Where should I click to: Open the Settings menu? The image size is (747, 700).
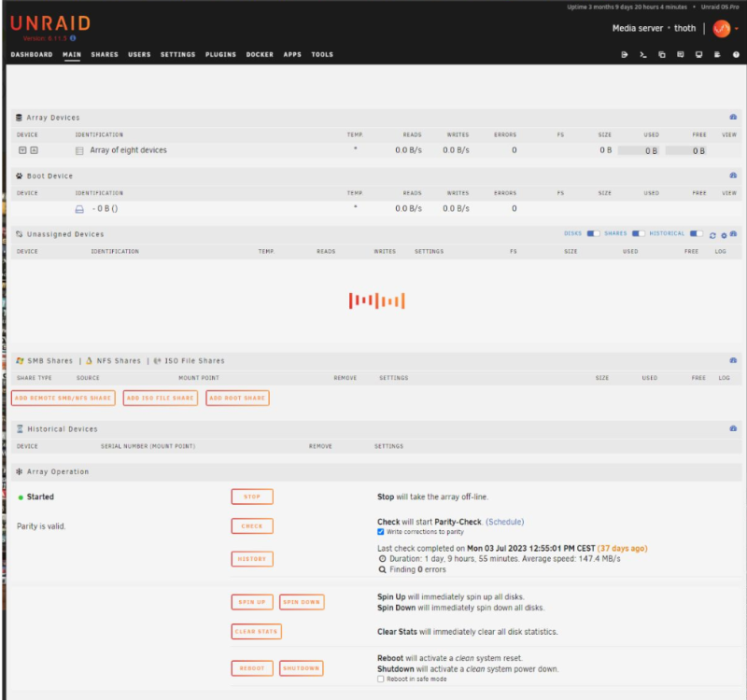pos(177,54)
